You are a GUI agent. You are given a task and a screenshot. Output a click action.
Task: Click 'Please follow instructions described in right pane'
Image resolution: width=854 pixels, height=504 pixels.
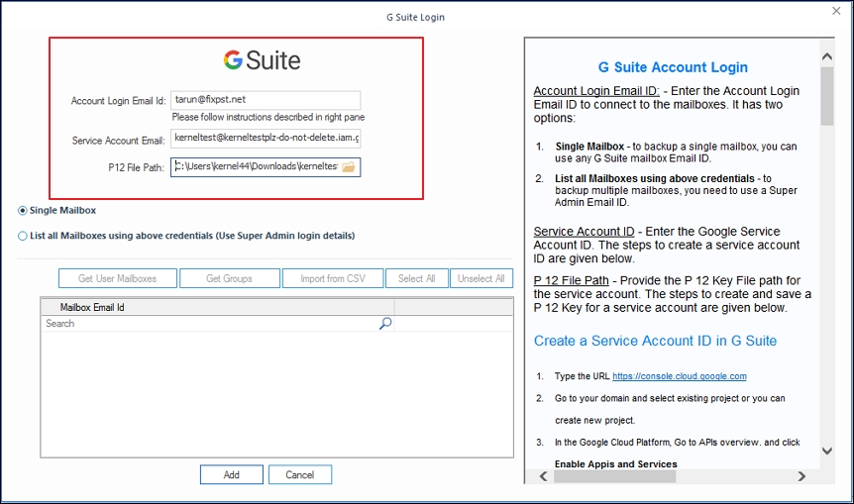point(267,117)
